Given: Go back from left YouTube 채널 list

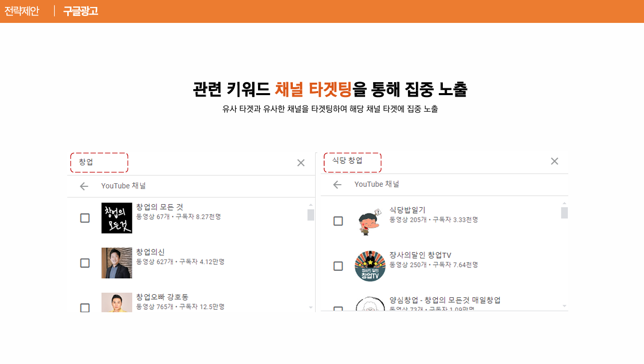Looking at the screenshot, I should click(x=84, y=186).
